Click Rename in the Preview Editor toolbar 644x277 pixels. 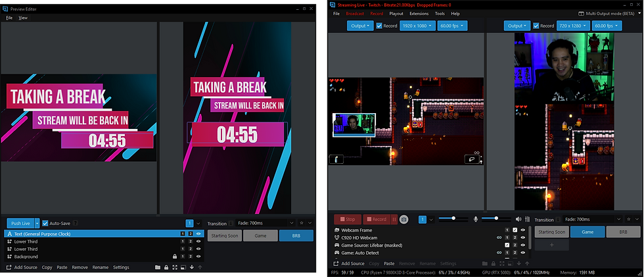click(100, 267)
